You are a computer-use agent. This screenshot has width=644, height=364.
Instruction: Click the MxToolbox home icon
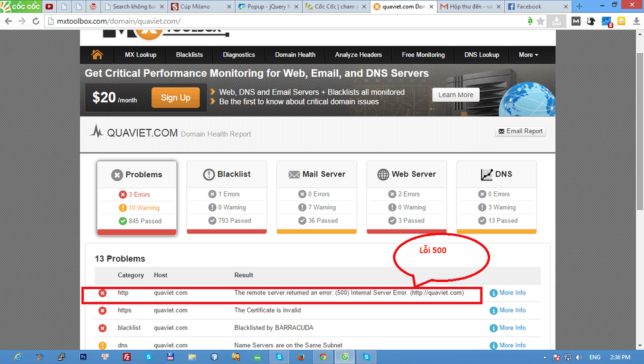coord(97,55)
